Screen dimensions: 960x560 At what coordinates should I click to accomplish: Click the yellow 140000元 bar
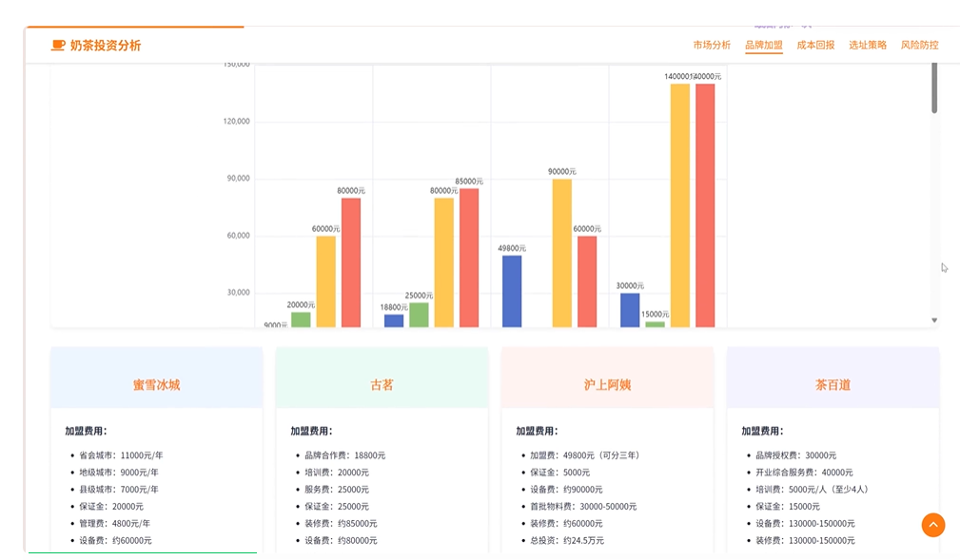pos(680,205)
